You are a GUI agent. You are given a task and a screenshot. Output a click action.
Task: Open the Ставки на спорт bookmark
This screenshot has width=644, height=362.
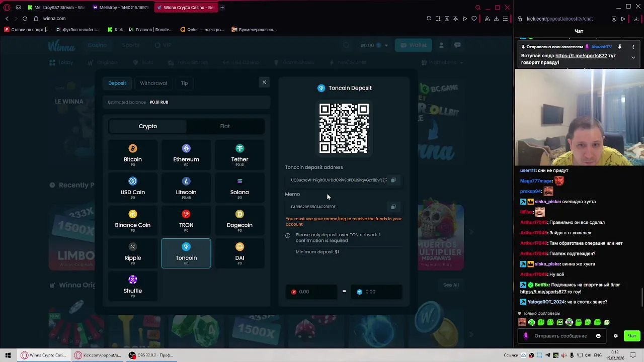click(27, 30)
